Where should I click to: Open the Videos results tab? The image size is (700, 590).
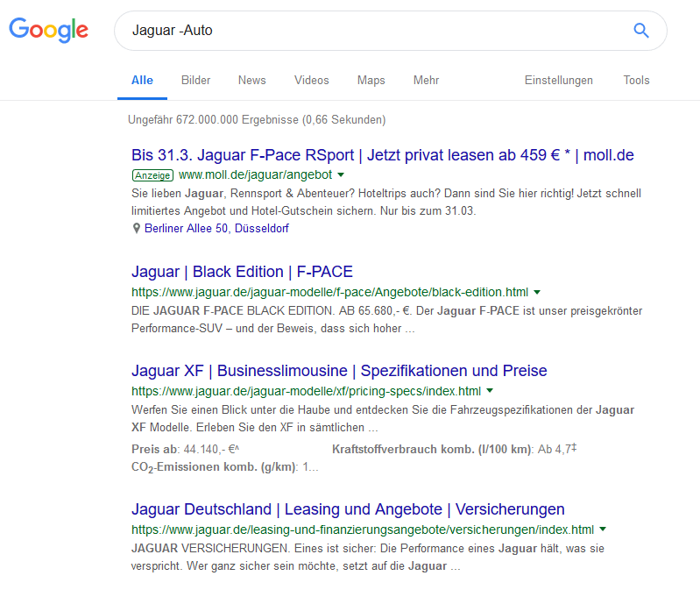[311, 80]
